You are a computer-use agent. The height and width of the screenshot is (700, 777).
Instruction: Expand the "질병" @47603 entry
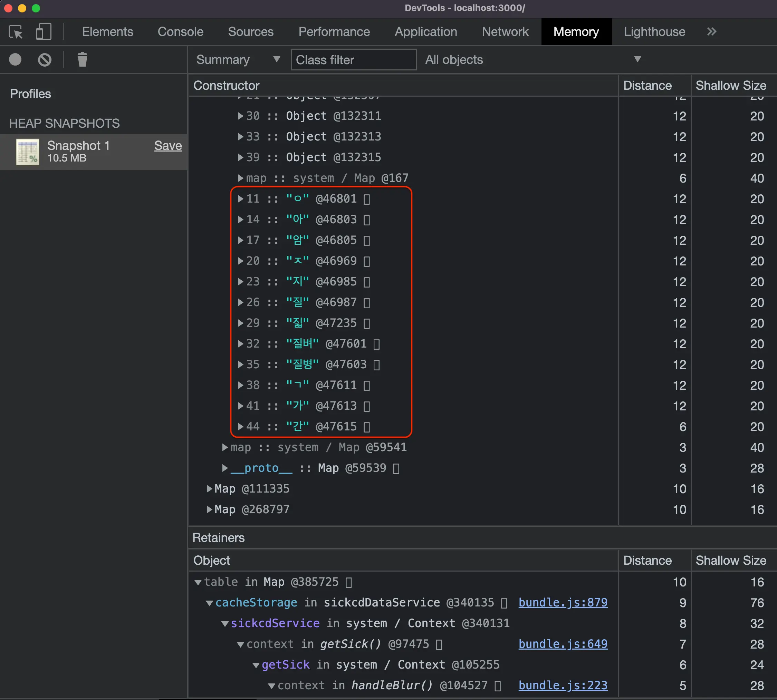pyautogui.click(x=240, y=364)
